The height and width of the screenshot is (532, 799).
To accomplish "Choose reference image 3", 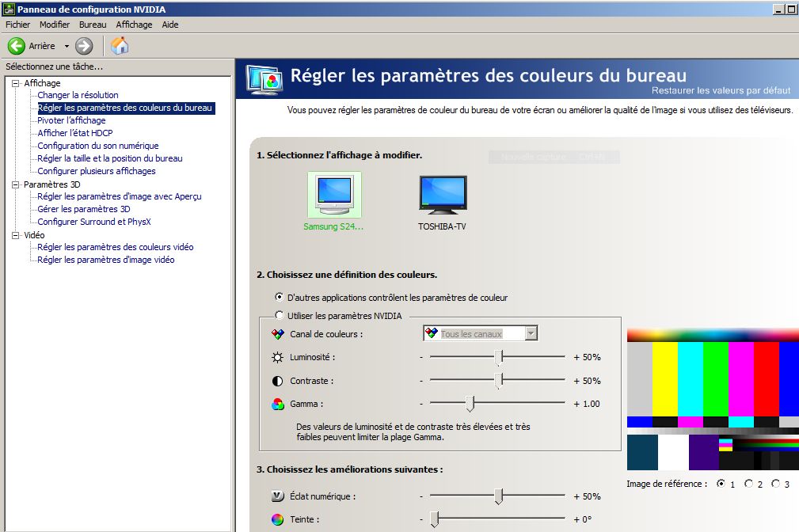I will pos(775,484).
